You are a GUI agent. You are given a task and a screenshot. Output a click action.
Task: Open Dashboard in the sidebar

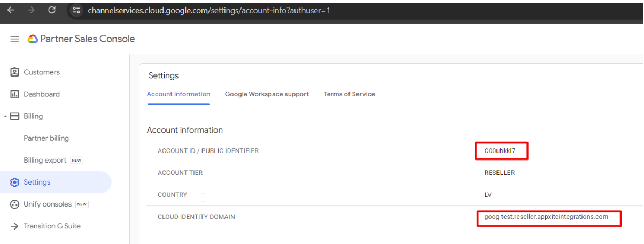[42, 94]
